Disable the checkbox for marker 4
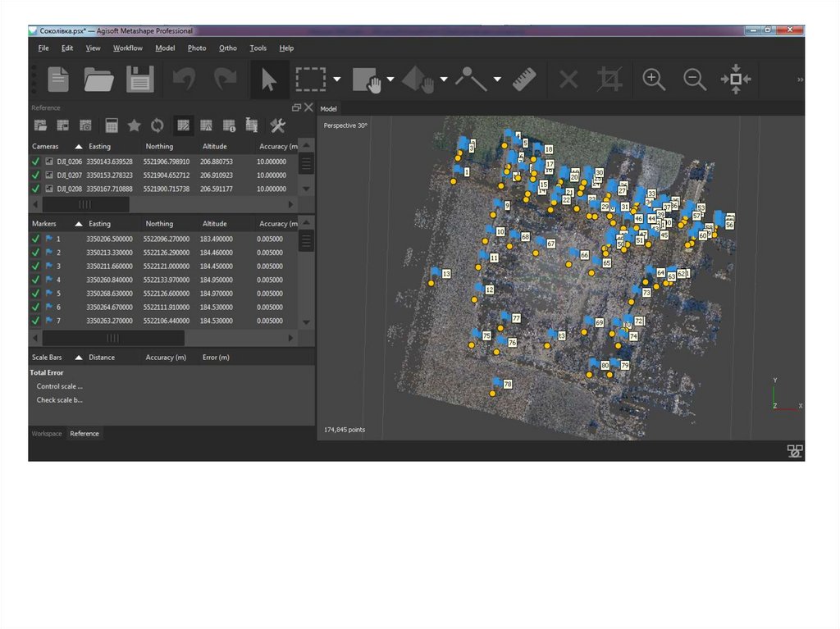The width and height of the screenshot is (840, 629). 35,280
